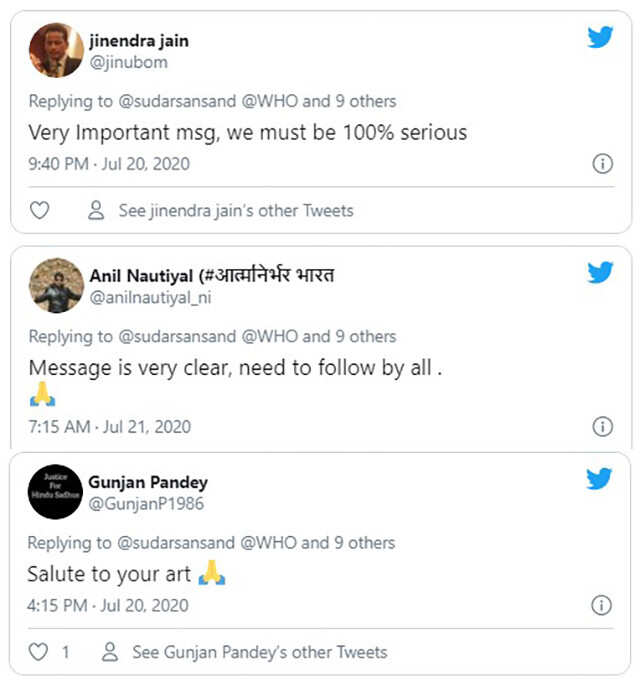Like jinendra jain's tweet with heart icon
The image size is (640, 687).
coord(39,211)
